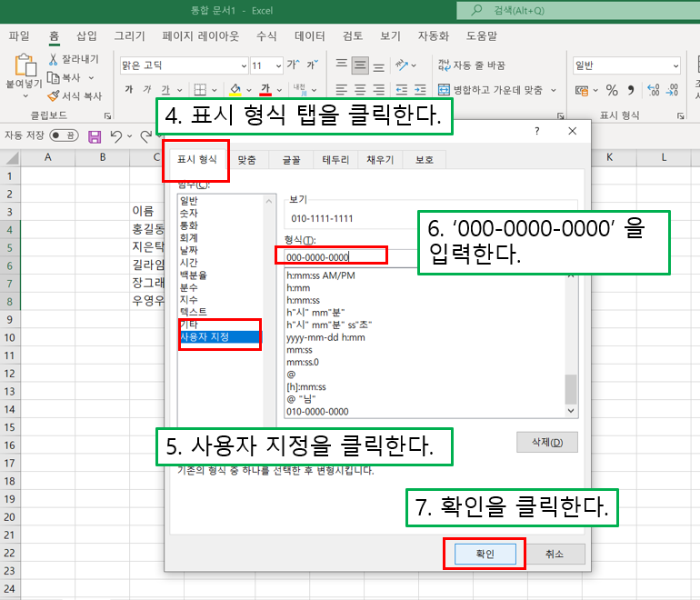This screenshot has width=700, height=600.
Task: Click the red font color icon
Action: point(265,90)
